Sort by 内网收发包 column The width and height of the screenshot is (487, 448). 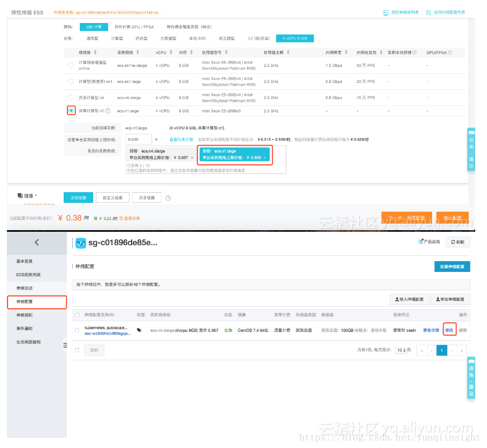(381, 52)
